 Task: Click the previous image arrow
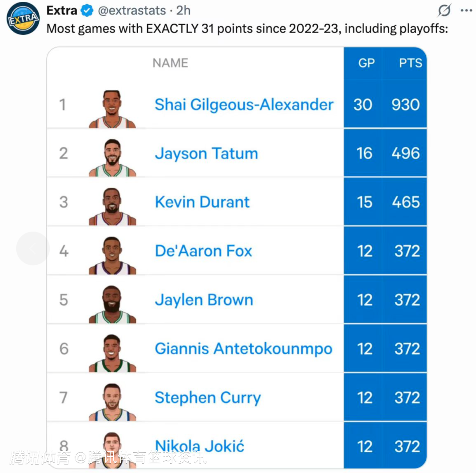pyautogui.click(x=33, y=248)
